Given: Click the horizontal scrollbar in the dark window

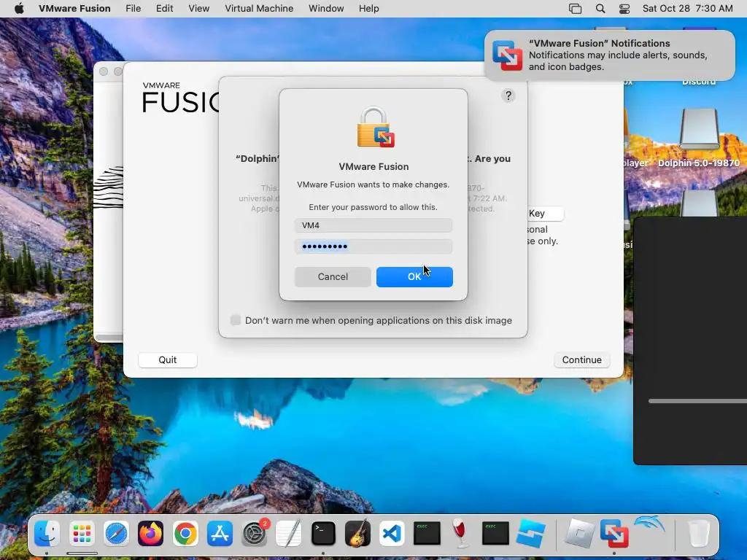Looking at the screenshot, I should (697, 401).
